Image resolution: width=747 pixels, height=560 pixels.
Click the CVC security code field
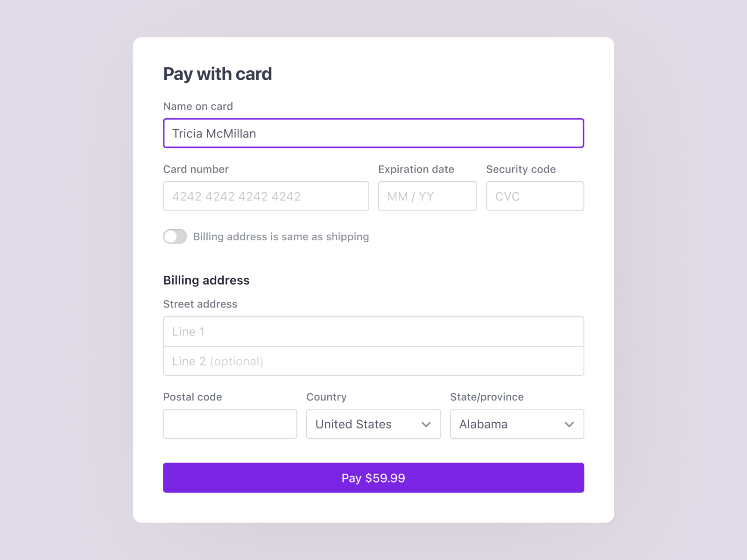click(535, 196)
